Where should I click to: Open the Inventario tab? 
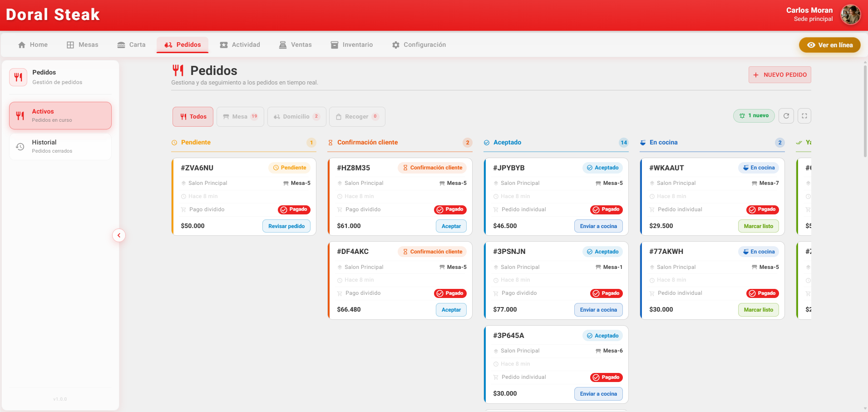tap(352, 45)
